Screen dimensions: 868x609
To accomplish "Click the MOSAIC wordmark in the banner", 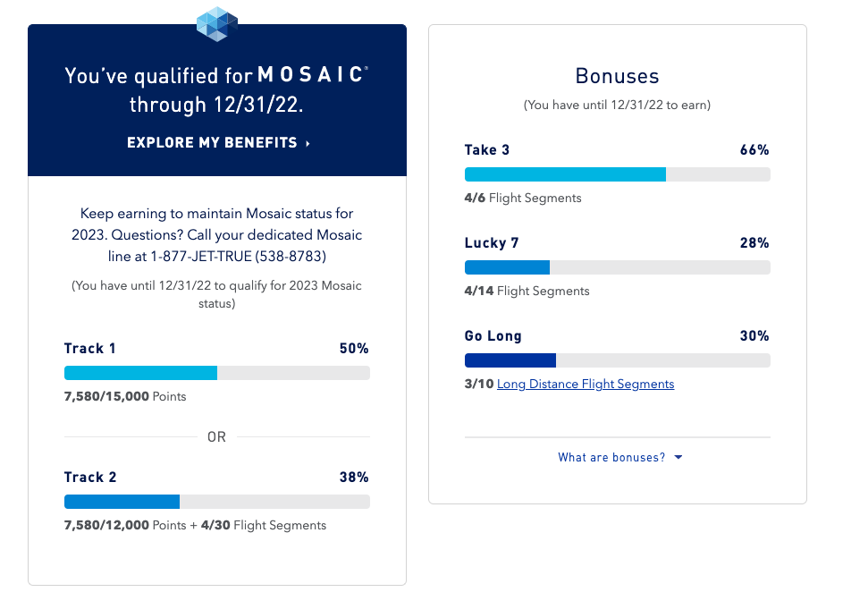I will point(310,75).
